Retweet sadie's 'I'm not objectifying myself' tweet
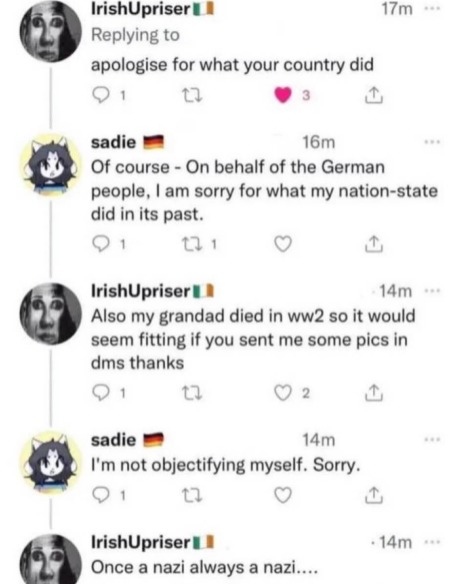The width and height of the screenshot is (463, 584). pyautogui.click(x=193, y=495)
